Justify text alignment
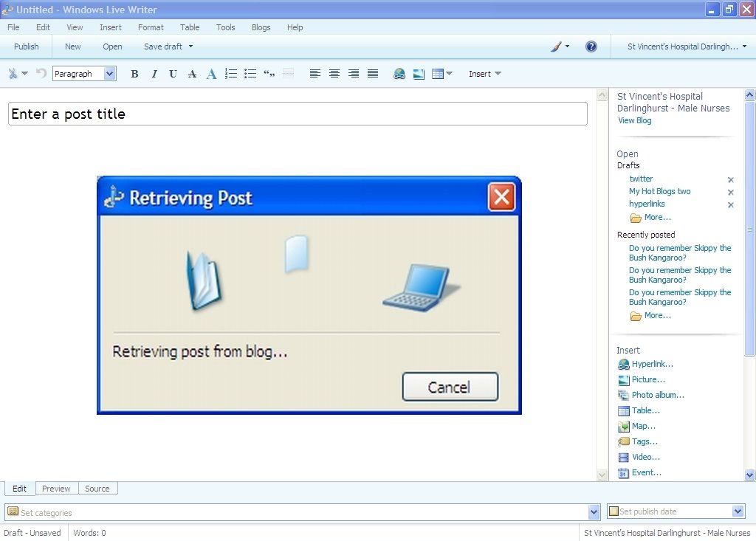 [373, 74]
